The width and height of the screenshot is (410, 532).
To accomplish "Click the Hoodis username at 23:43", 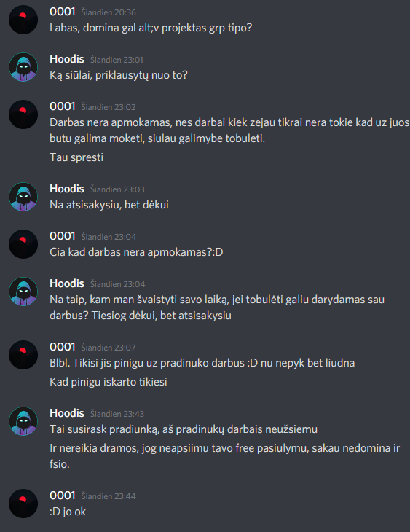I will coord(67,413).
